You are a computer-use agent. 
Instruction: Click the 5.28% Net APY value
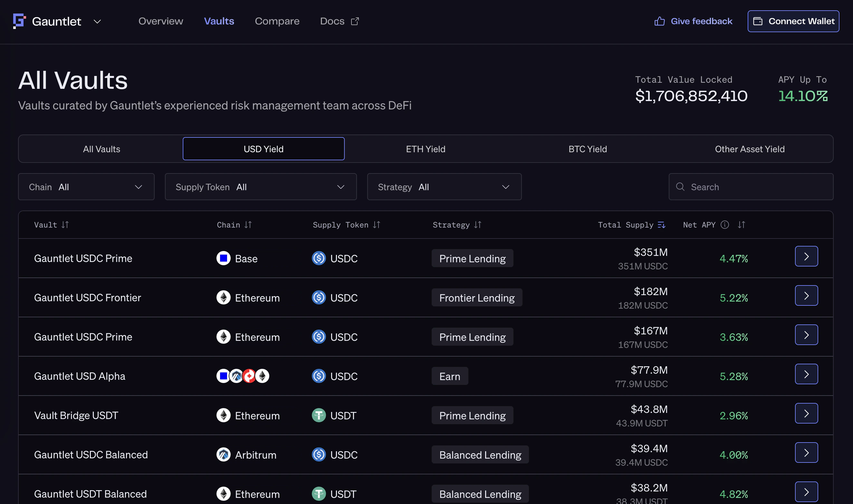[734, 376]
